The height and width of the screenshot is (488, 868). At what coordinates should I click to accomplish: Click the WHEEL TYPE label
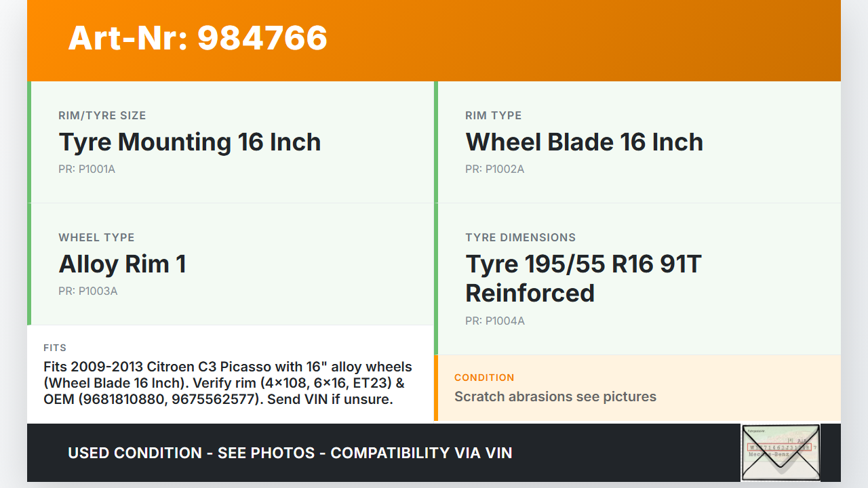[96, 237]
